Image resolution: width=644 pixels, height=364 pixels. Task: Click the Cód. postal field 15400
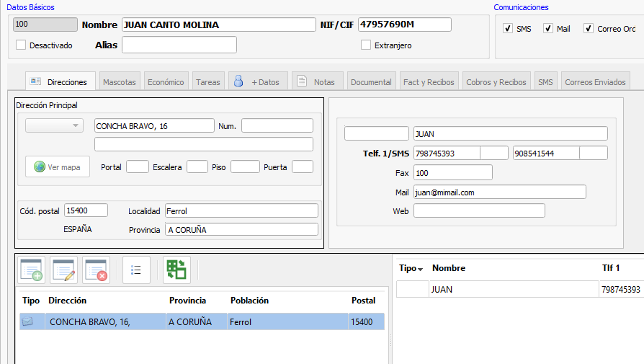click(x=86, y=210)
